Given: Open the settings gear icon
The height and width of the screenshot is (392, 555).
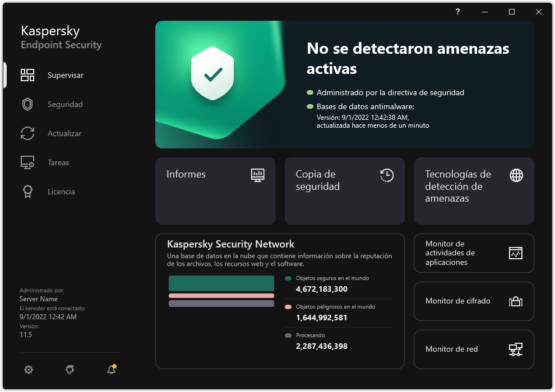Looking at the screenshot, I should tap(28, 370).
